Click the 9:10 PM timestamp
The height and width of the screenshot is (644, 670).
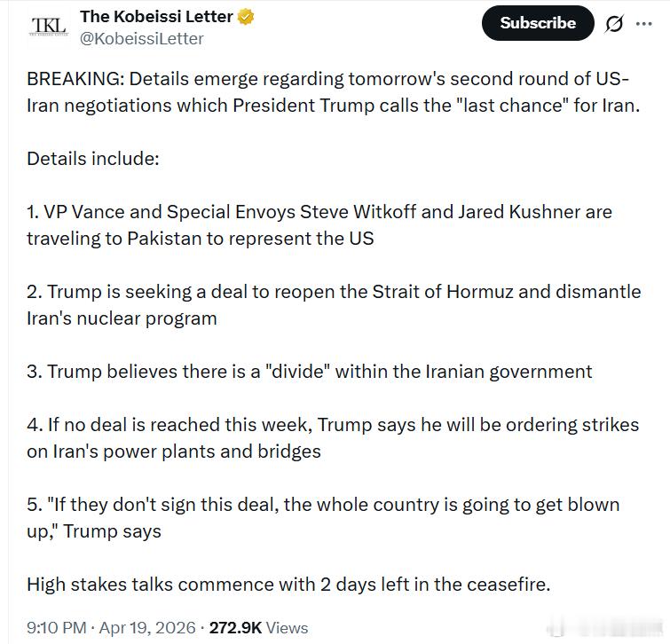tap(56, 627)
